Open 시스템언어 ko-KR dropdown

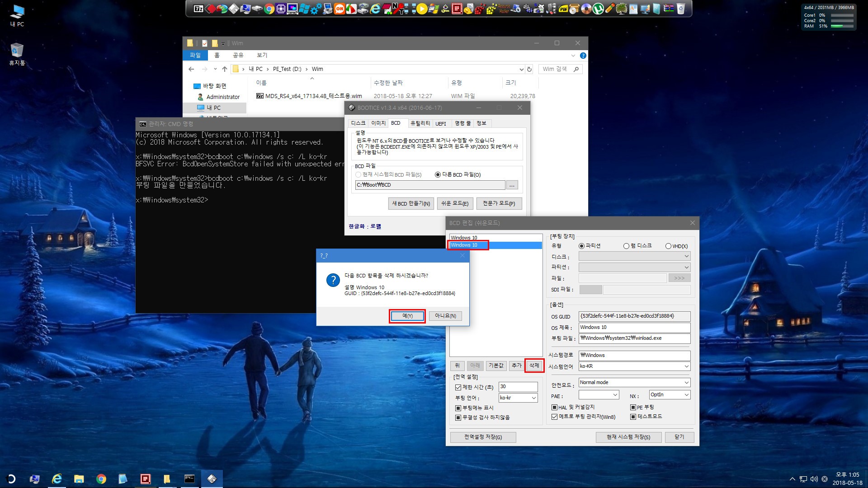tap(634, 366)
